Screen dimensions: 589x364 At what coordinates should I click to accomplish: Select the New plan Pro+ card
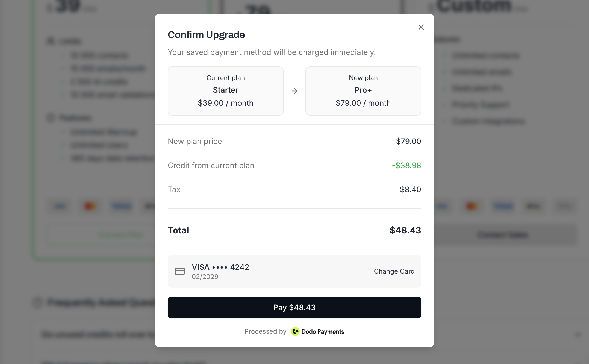click(x=363, y=91)
